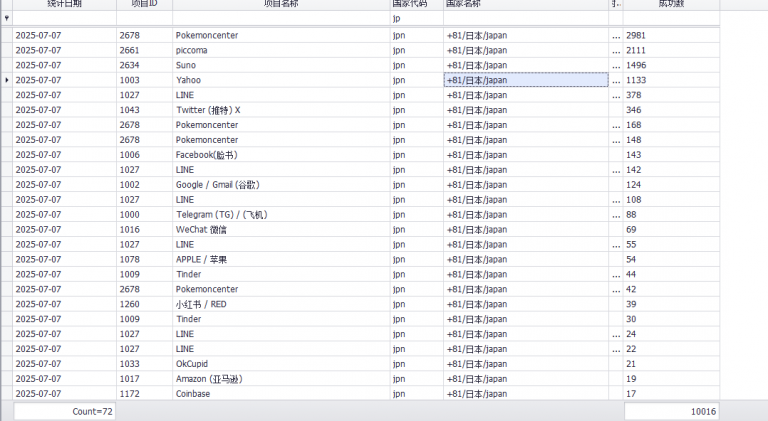Select the 'WeChat 微信' cell

[x=281, y=229]
